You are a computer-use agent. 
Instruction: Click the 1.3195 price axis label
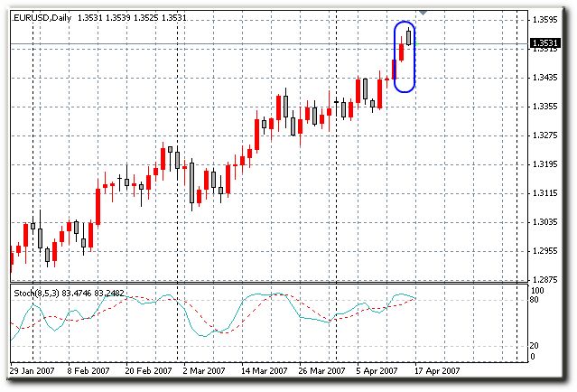point(545,164)
